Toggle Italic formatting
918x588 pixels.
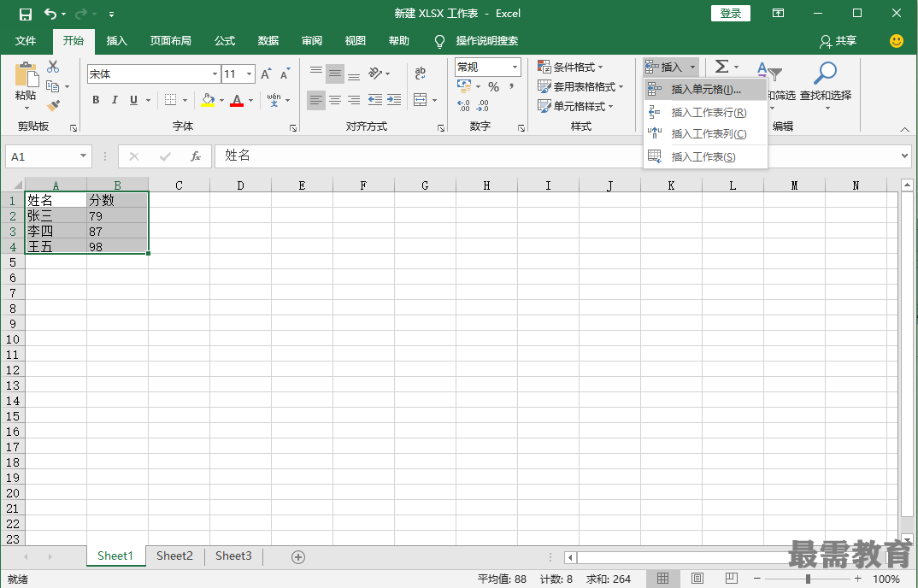coord(115,100)
